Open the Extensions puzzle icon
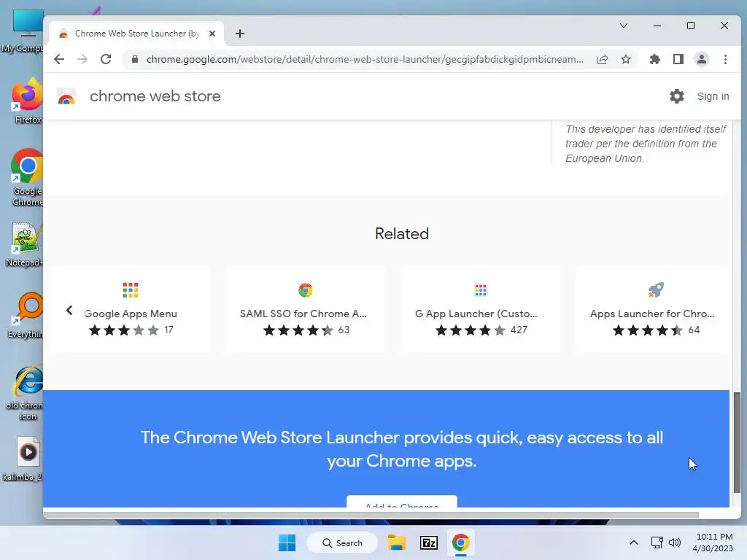Viewport: 747px width, 560px height. tap(655, 59)
